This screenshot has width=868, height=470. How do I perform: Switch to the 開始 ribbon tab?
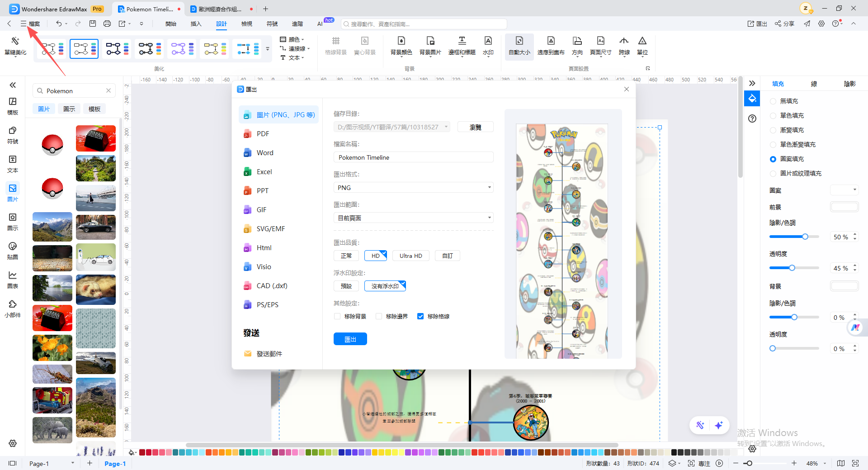pyautogui.click(x=171, y=24)
